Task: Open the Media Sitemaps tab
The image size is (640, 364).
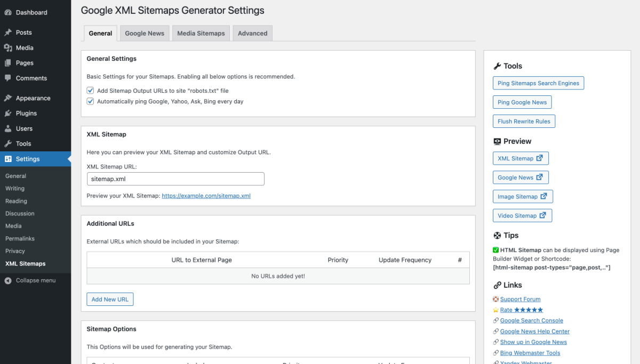Action: (201, 33)
